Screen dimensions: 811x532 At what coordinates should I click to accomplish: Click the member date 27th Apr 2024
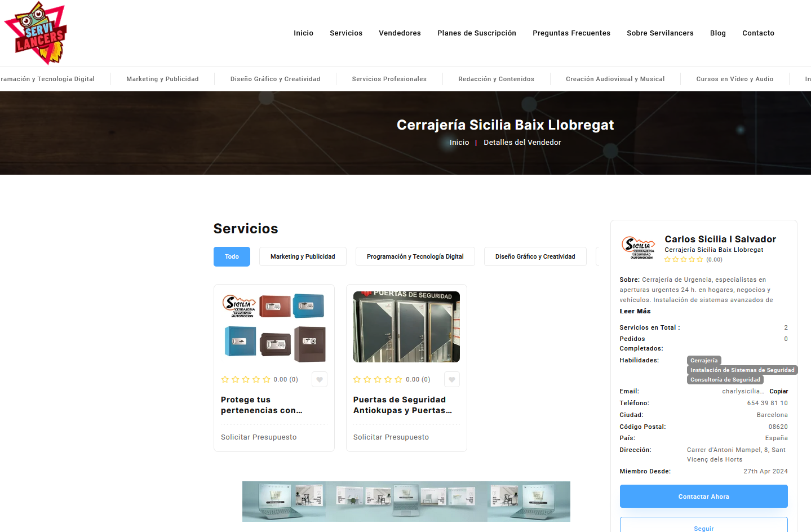coord(765,471)
